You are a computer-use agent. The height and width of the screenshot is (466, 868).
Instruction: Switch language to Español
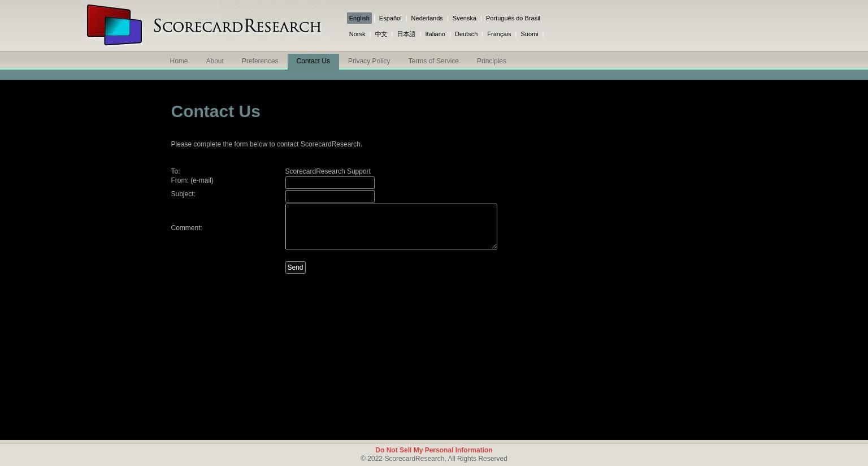[x=390, y=18]
